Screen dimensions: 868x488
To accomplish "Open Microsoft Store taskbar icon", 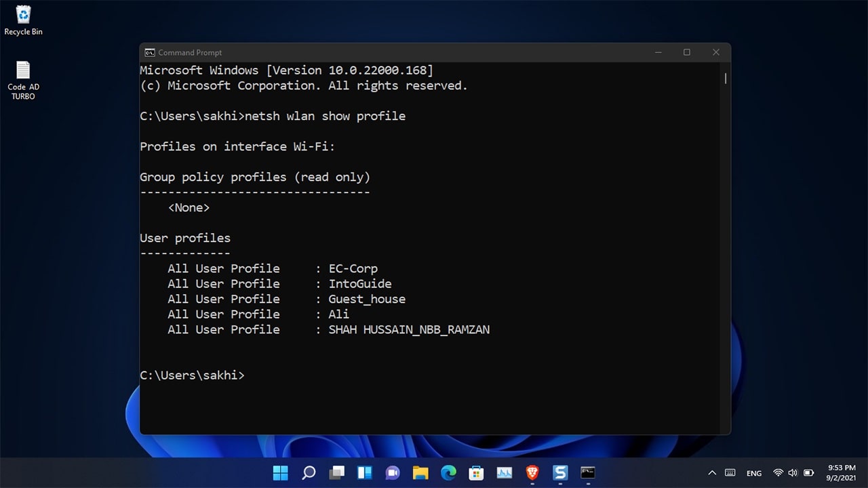I will (476, 472).
